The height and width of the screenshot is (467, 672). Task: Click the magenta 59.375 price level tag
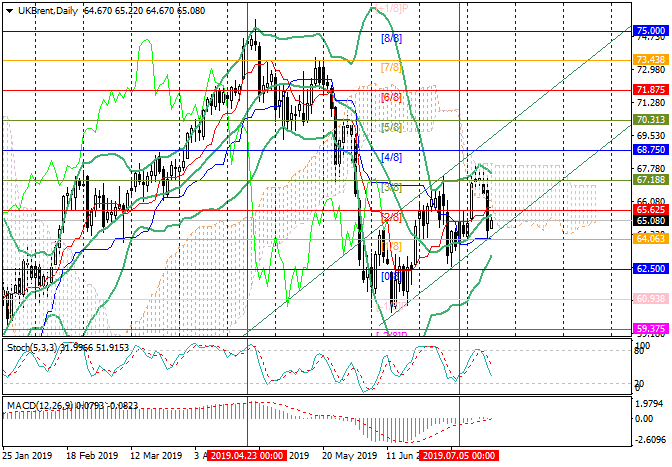pyautogui.click(x=650, y=328)
